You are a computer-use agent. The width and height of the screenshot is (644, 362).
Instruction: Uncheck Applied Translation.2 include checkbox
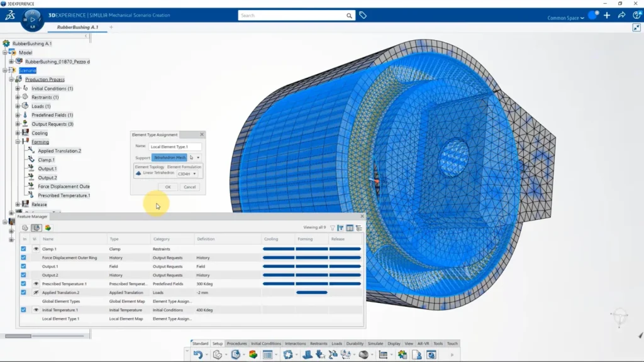click(x=23, y=293)
